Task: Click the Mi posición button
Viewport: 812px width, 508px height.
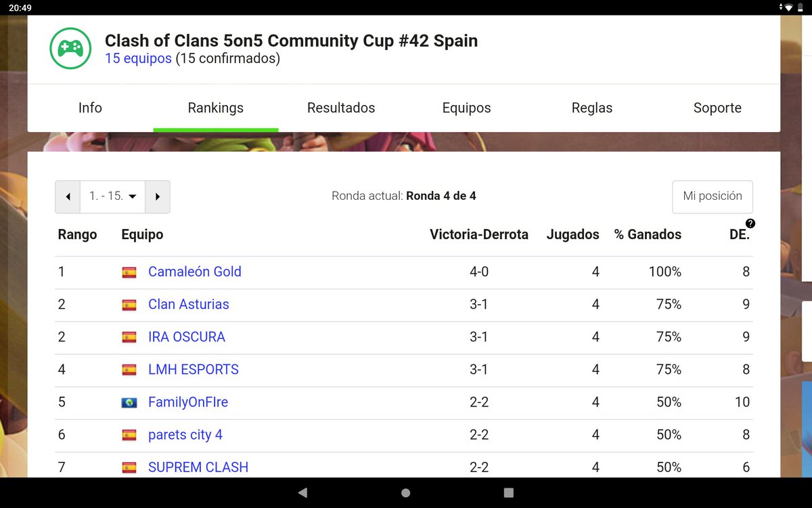Action: point(712,197)
